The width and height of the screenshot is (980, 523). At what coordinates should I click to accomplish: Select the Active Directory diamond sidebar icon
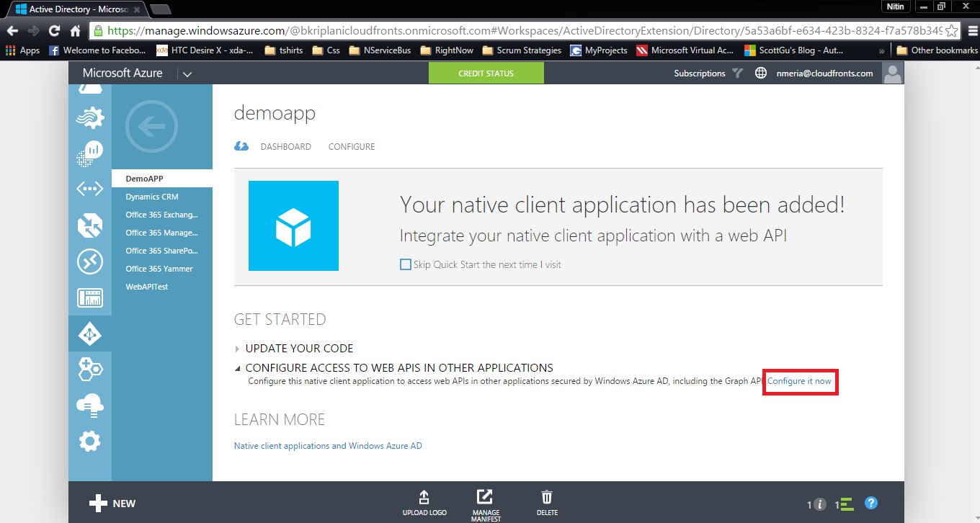(x=90, y=334)
